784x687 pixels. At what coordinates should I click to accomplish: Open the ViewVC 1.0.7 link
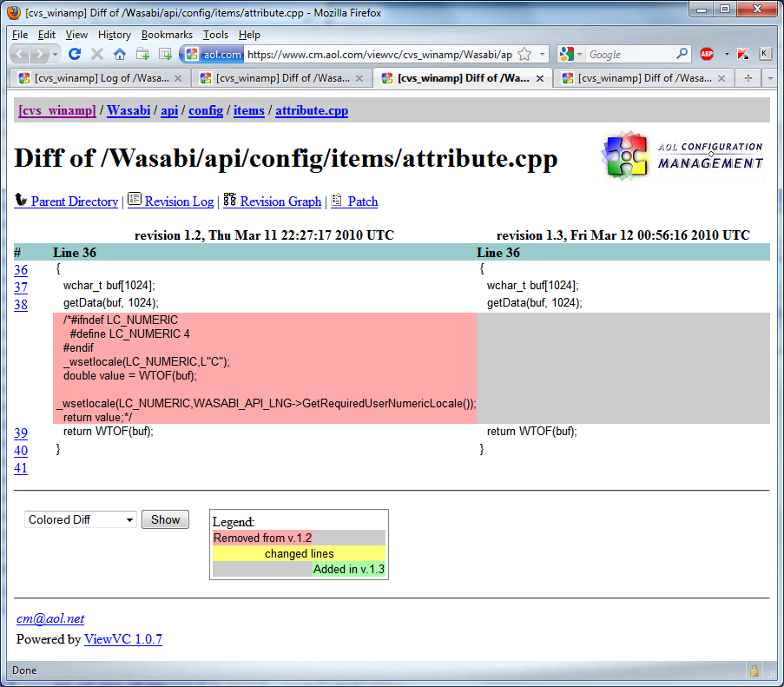click(x=122, y=639)
